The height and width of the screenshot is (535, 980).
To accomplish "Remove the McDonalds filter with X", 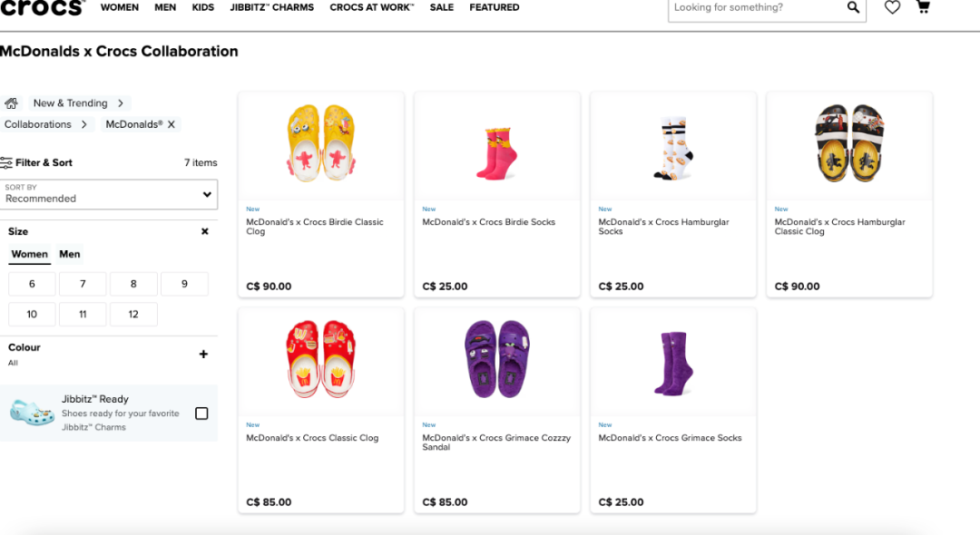I will pyautogui.click(x=171, y=124).
